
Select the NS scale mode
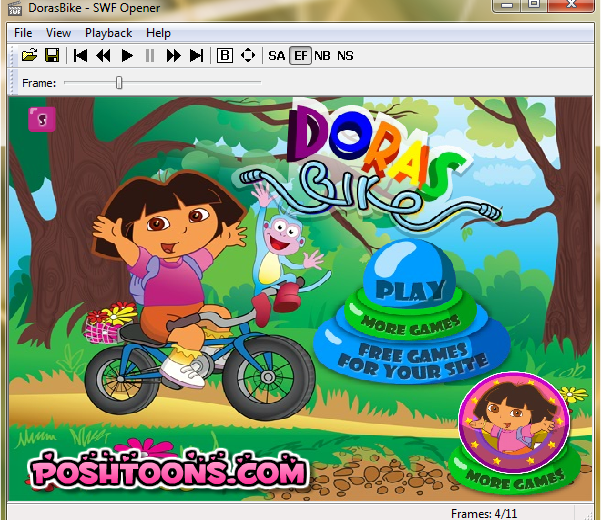click(345, 56)
